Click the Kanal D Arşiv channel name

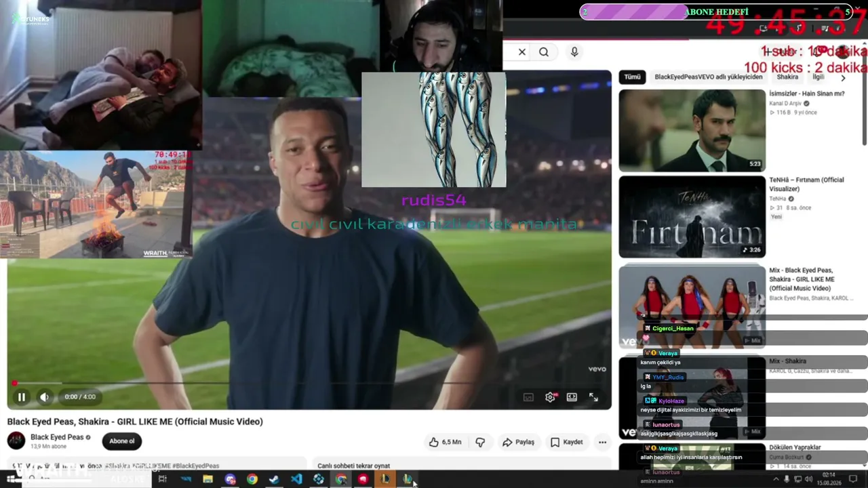(x=786, y=104)
